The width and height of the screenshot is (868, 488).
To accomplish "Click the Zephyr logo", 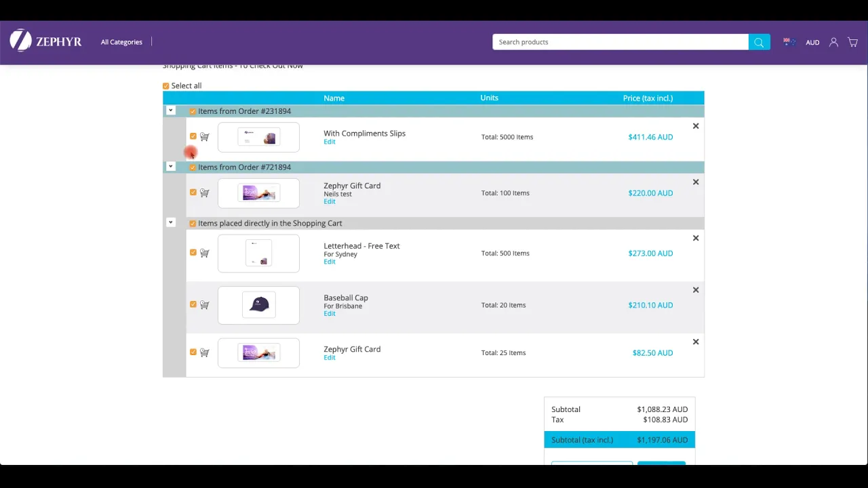I will click(x=45, y=41).
